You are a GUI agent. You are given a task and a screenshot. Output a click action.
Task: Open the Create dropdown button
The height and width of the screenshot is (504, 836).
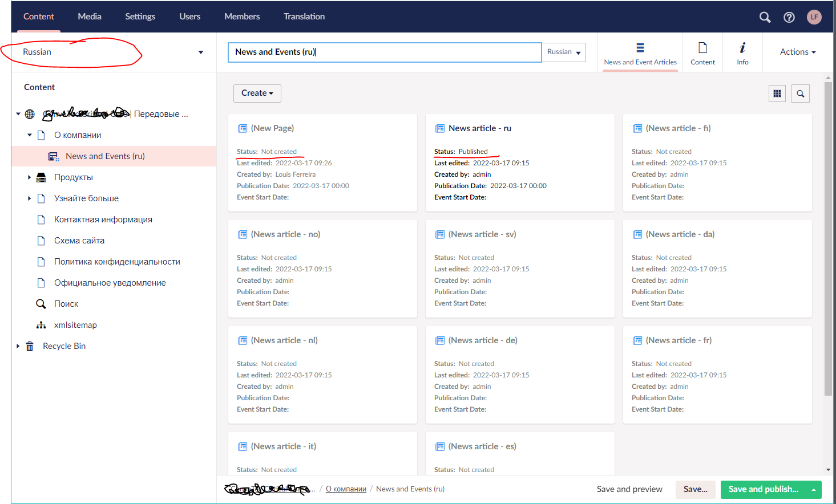[257, 93]
